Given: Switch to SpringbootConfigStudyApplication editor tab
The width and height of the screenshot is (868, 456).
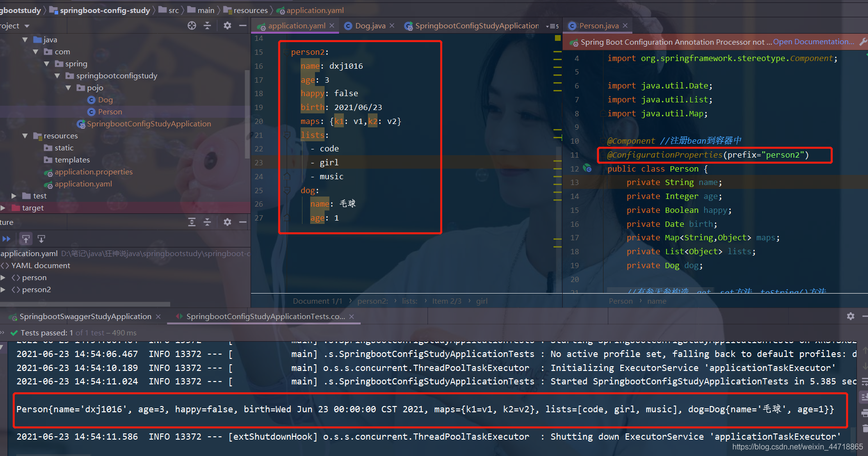Looking at the screenshot, I should click(471, 25).
